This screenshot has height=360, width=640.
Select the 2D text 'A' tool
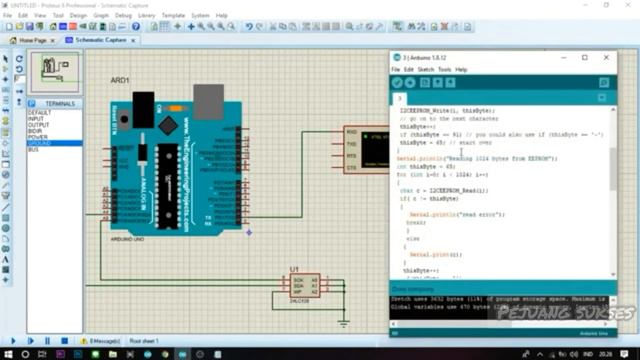point(6,259)
